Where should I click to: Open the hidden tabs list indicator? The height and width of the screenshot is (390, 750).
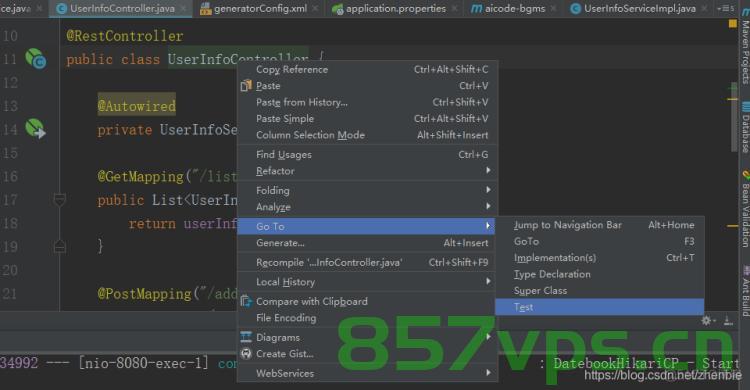click(725, 8)
